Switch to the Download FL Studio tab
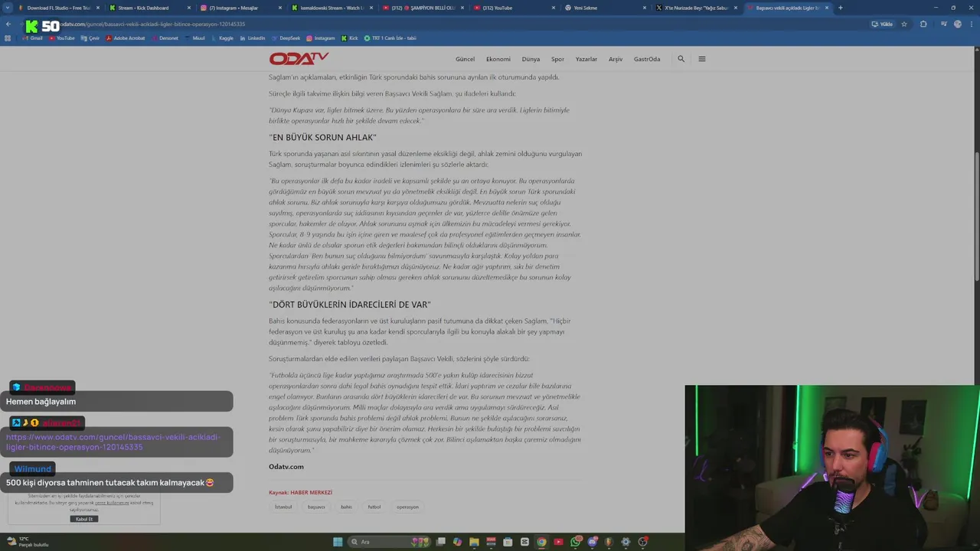This screenshot has height=551, width=980. [59, 8]
